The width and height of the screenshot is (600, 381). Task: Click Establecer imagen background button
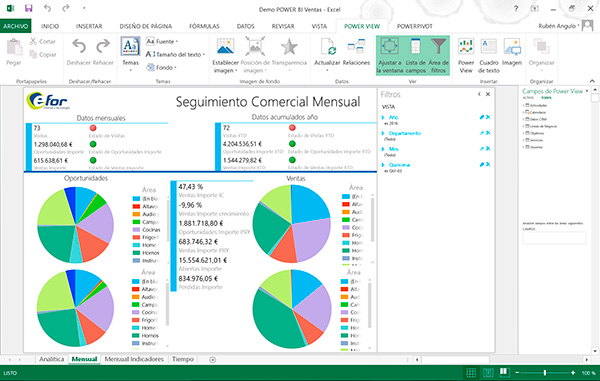(225, 55)
